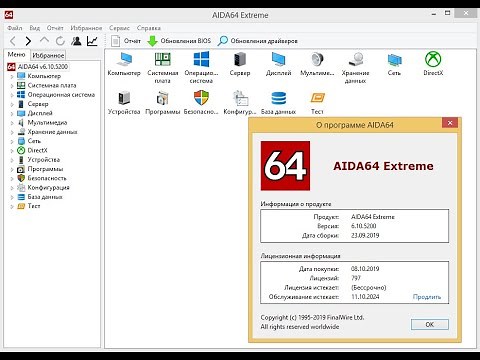Expand the DirectX tree node arrow
Image resolution: width=480 pixels, height=360 pixels.
click(12, 151)
